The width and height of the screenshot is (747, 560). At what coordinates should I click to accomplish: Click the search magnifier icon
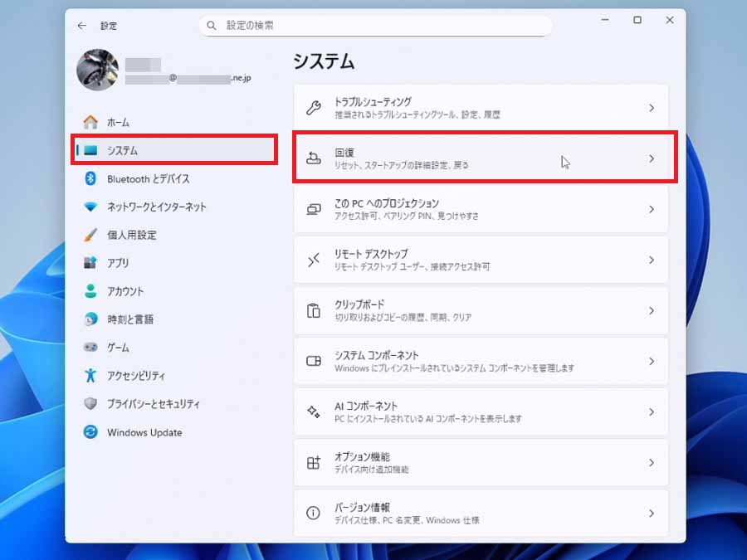(x=212, y=26)
